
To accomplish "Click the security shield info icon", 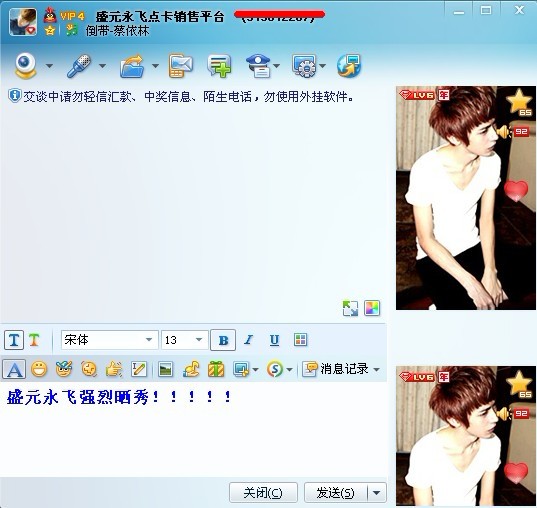I will coord(14,96).
